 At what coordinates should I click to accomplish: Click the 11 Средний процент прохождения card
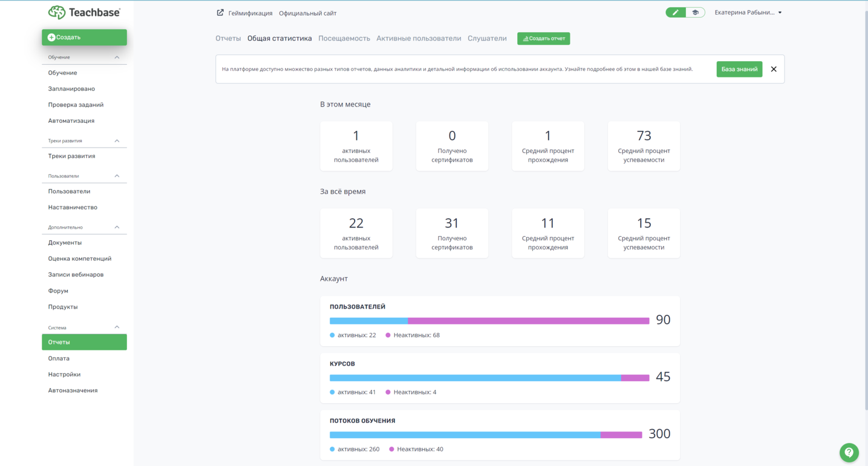[548, 234]
